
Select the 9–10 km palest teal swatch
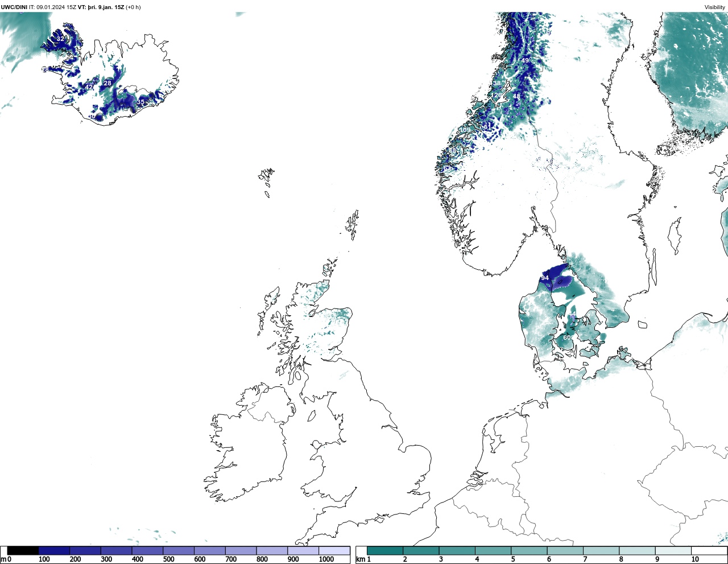click(673, 551)
